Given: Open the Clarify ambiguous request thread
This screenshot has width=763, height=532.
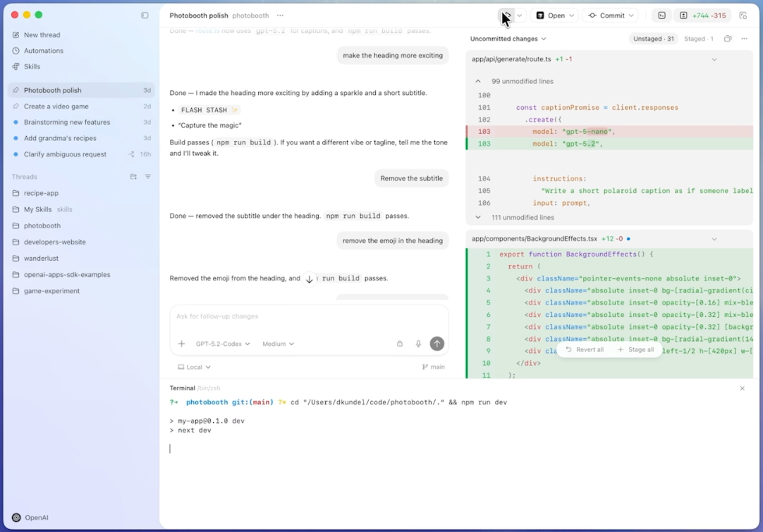Looking at the screenshot, I should click(x=82, y=154).
